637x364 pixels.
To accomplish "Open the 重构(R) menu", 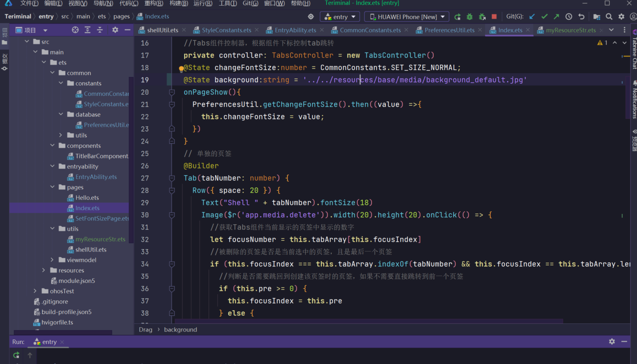I will click(x=154, y=3).
